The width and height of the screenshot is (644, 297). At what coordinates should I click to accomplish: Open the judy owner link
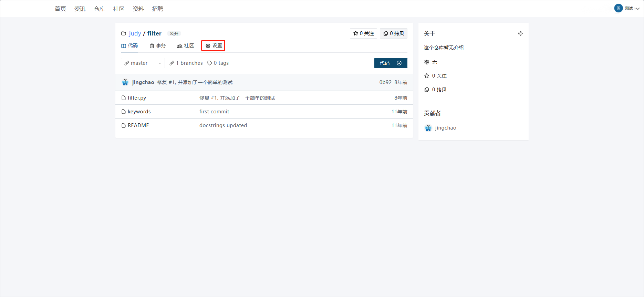tap(135, 33)
